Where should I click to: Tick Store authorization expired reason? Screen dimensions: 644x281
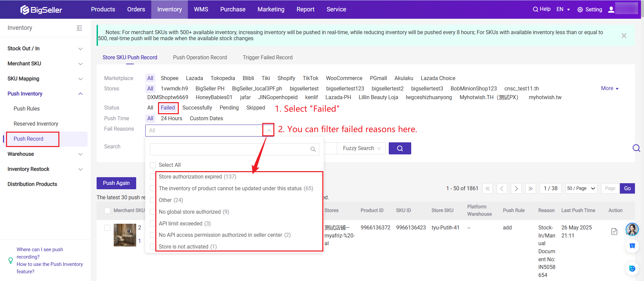pyautogui.click(x=153, y=177)
